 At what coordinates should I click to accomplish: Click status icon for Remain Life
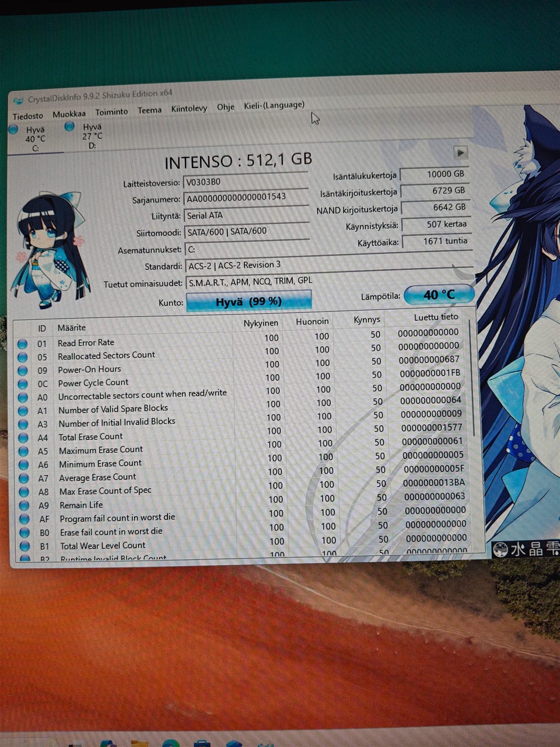[24, 505]
